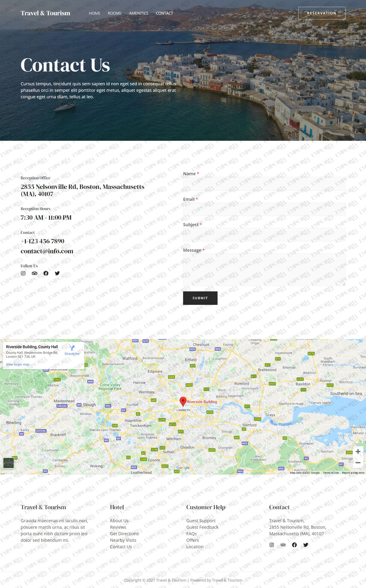Open the TripAdvisor icon under Follow Us
Screen dimensions: 366x588
34,273
